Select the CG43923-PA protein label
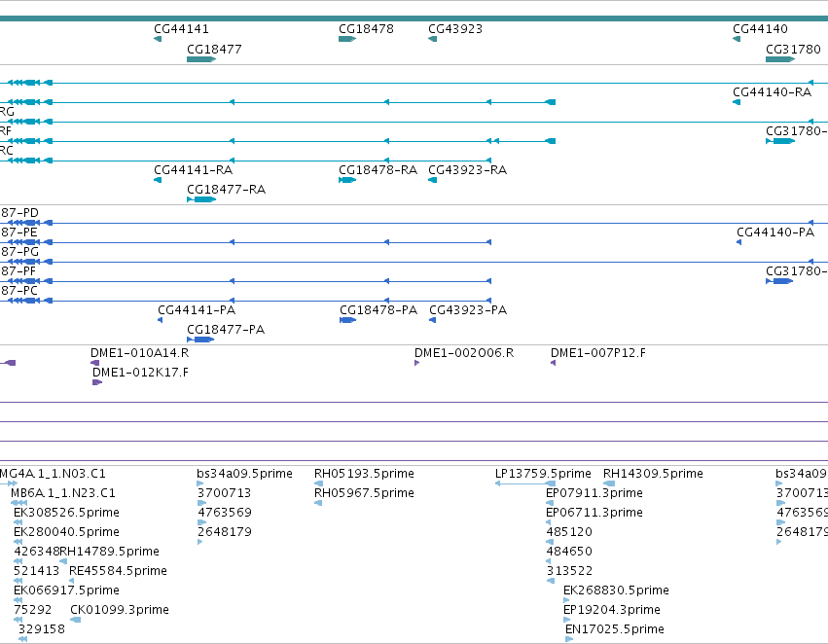This screenshot has width=828, height=644. click(x=468, y=310)
